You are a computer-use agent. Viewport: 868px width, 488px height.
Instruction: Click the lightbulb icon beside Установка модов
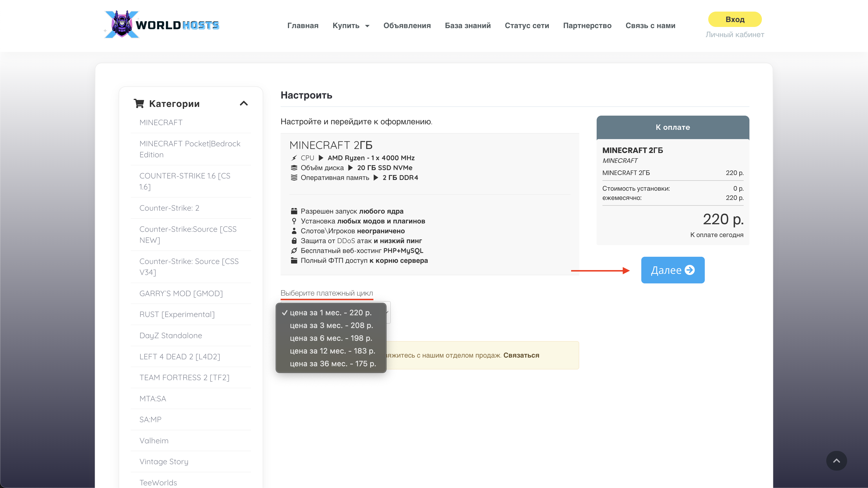click(x=294, y=221)
